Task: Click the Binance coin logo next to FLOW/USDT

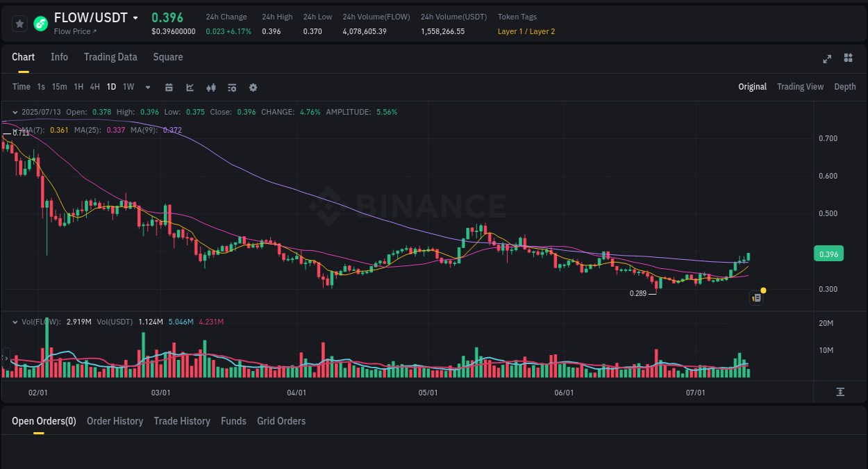Action: click(40, 22)
